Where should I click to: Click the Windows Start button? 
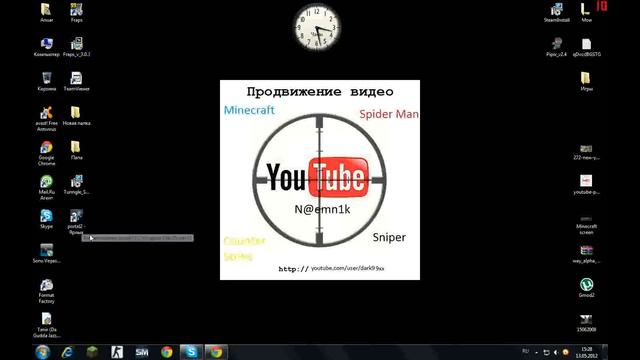42,352
